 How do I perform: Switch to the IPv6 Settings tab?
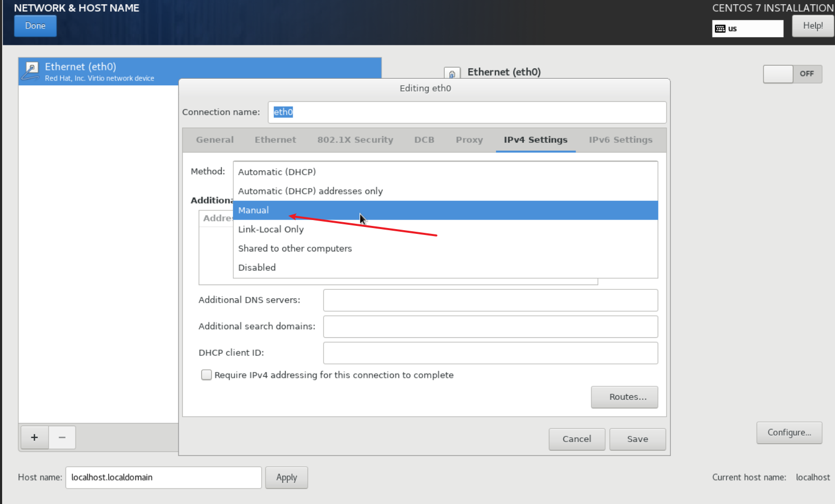[x=620, y=140]
